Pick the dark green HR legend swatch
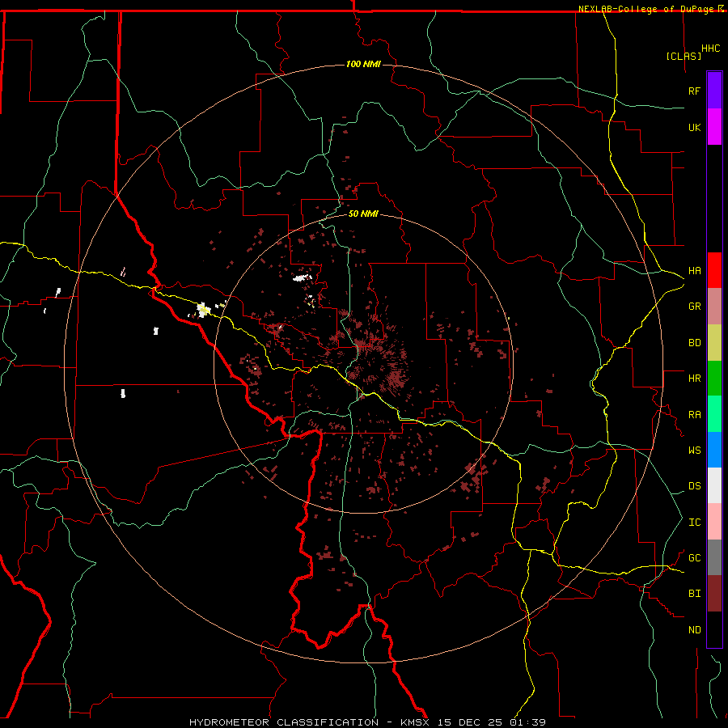This screenshot has width=728, height=728. 714,379
